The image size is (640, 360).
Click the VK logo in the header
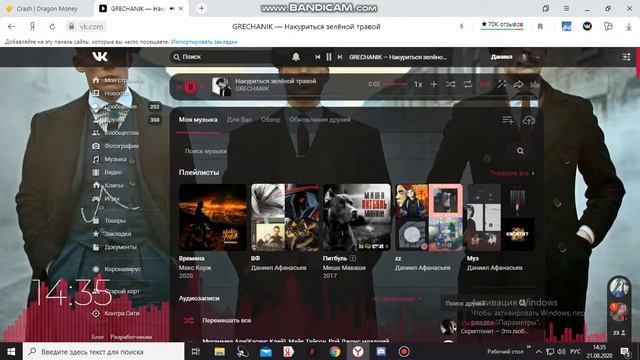tap(100, 56)
